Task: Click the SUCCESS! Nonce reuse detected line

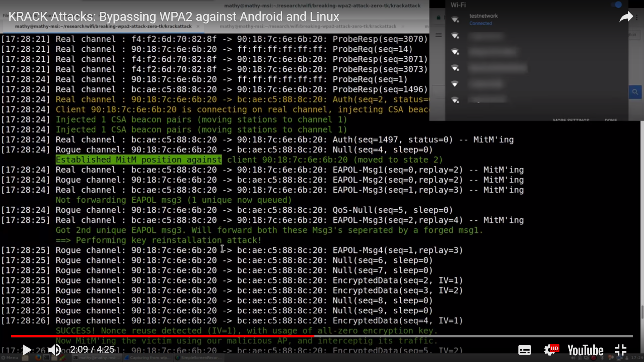Action: pyautogui.click(x=247, y=331)
